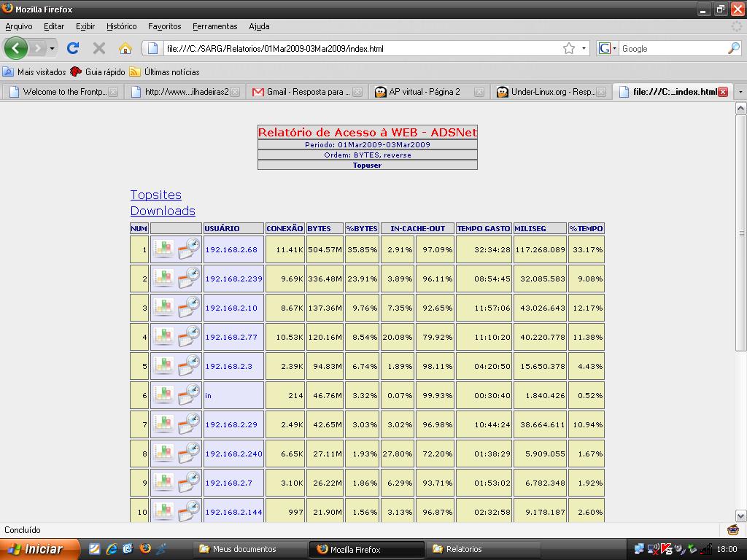Open Relatorios folder in the taskbar
747x560 pixels.
(482, 549)
